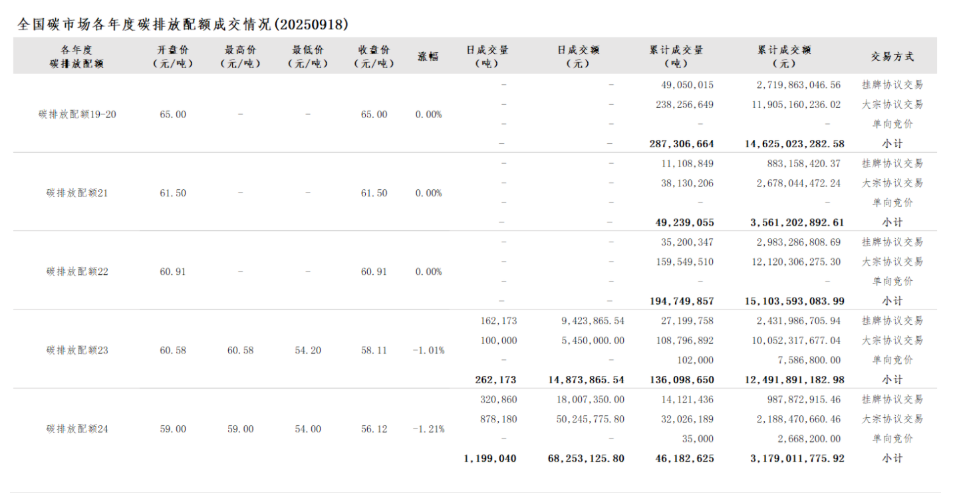
Task: Click the 54.20 lowest price cell
Action: tap(308, 350)
